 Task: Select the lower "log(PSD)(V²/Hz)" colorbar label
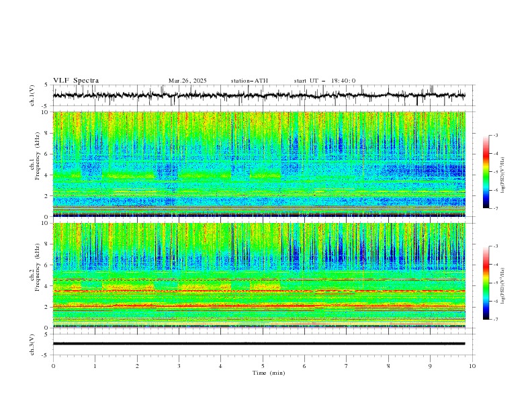point(502,286)
